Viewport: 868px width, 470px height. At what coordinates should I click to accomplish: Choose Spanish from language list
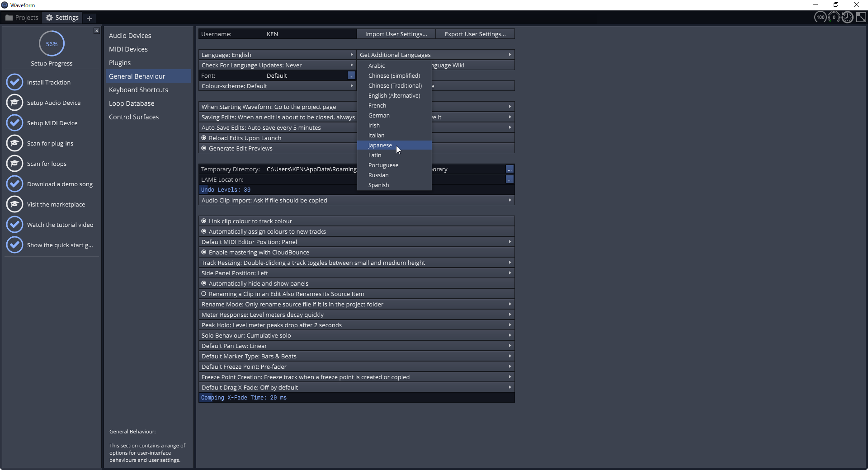coord(394,185)
